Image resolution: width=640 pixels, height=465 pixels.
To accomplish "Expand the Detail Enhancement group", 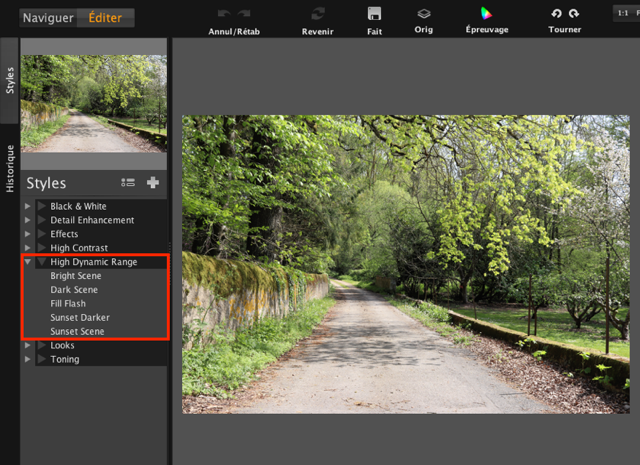I will pyautogui.click(x=28, y=220).
